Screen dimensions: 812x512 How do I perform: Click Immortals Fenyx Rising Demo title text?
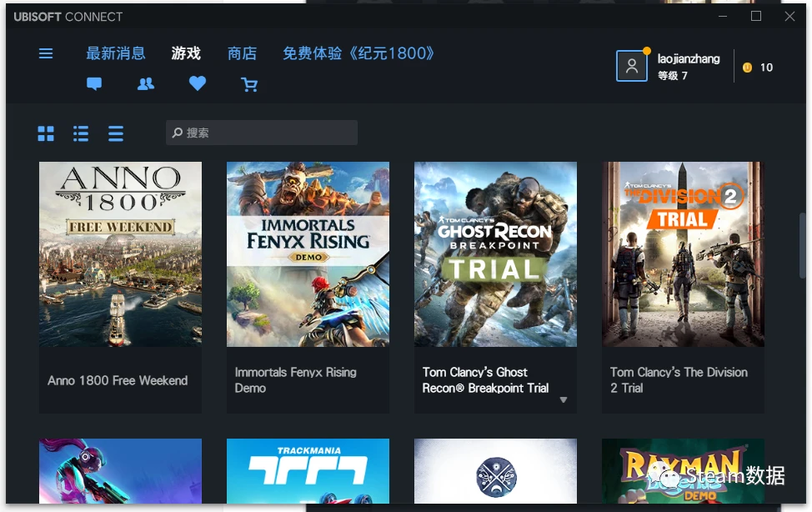pos(295,380)
